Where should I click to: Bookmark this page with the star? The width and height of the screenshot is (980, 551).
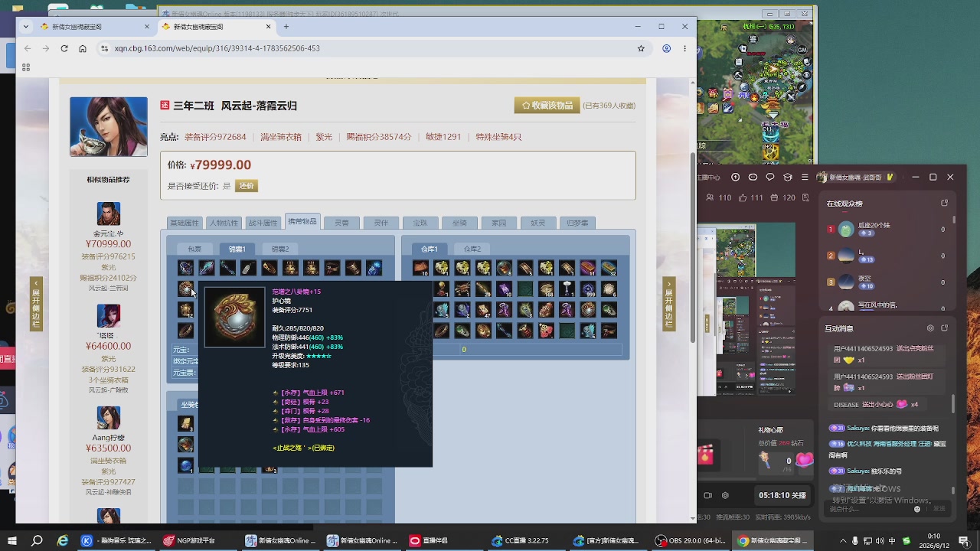[x=641, y=48]
